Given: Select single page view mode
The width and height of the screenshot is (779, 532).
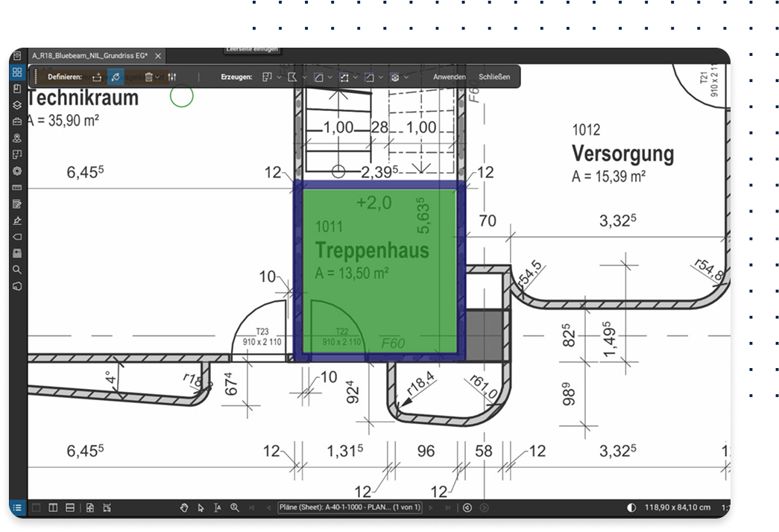Looking at the screenshot, I should 37,507.
